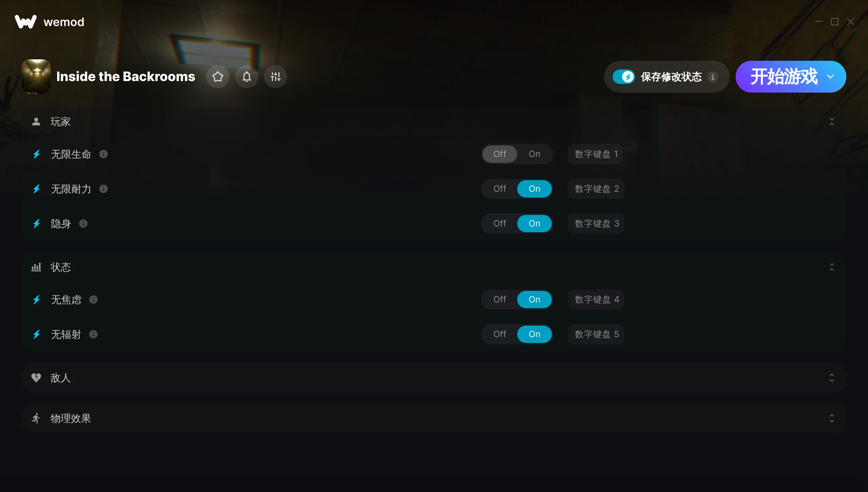The height and width of the screenshot is (492, 868).
Task: Click Inside the Backrooms game thumbnail
Action: 36,77
